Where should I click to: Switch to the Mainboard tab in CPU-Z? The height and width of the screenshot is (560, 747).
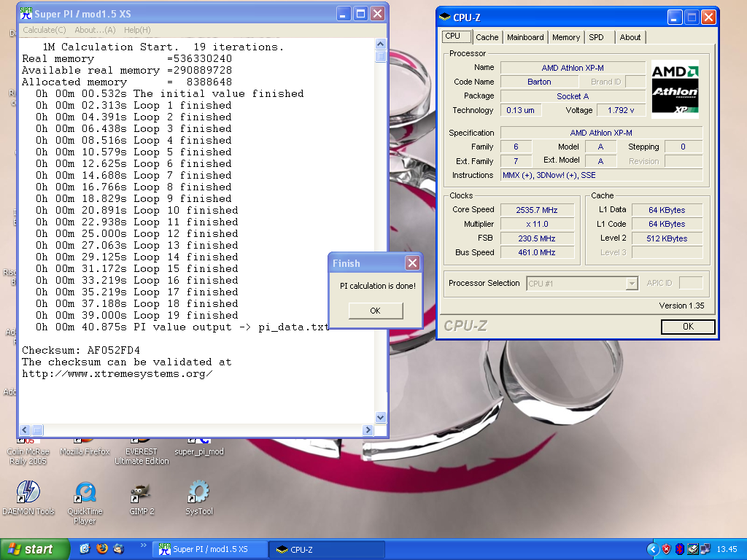coord(525,37)
